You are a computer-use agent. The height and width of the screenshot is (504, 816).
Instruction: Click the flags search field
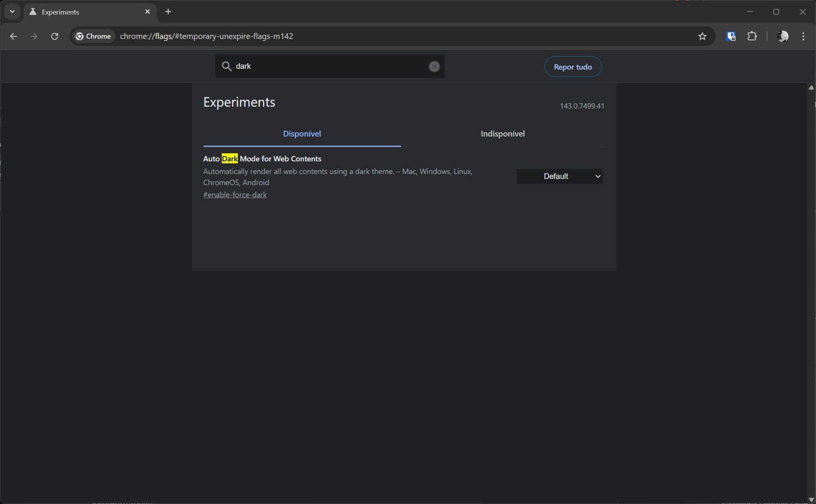(327, 66)
